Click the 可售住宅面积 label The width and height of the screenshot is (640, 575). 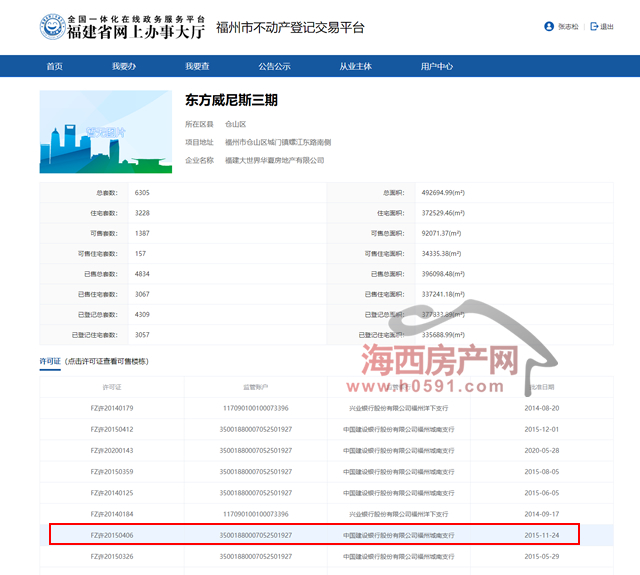[384, 253]
